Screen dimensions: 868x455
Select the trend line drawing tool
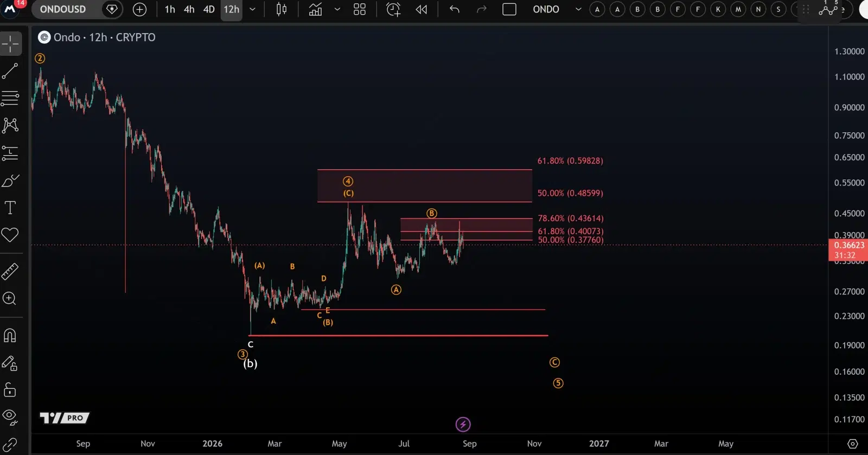[10, 71]
